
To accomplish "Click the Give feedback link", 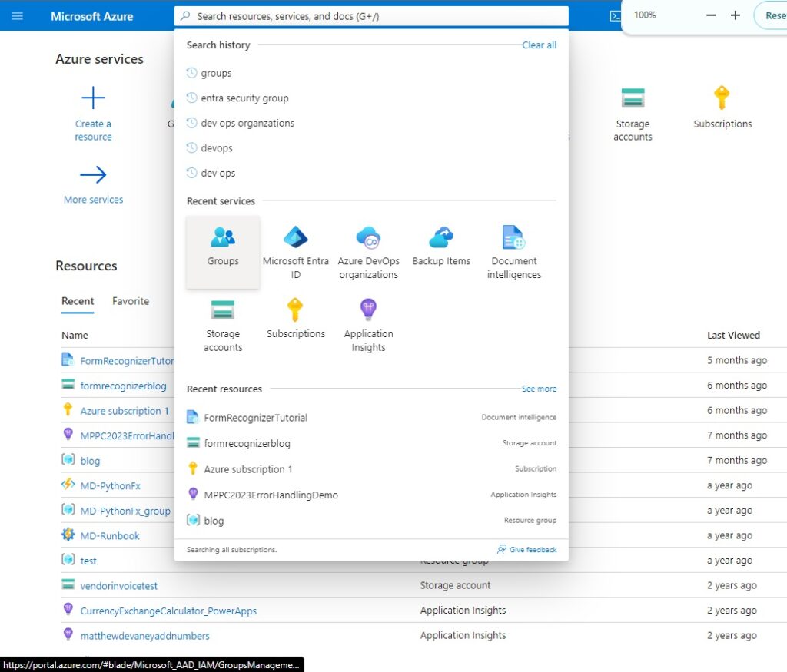I will pyautogui.click(x=533, y=550).
